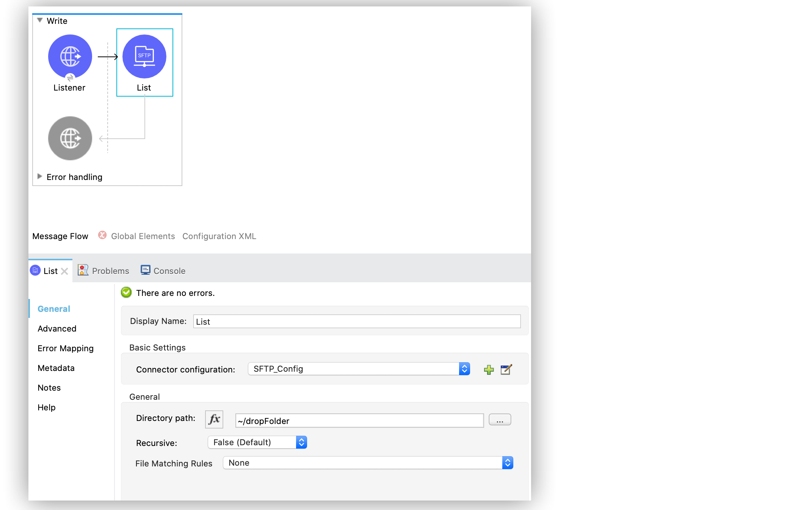Click the HTTP Listener icon in the flow
812x510 pixels.
70,56
